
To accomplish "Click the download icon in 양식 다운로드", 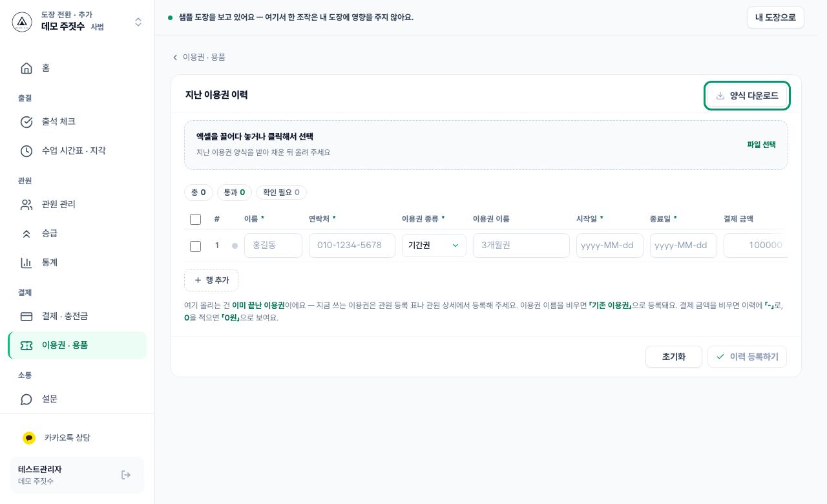I will (720, 96).
